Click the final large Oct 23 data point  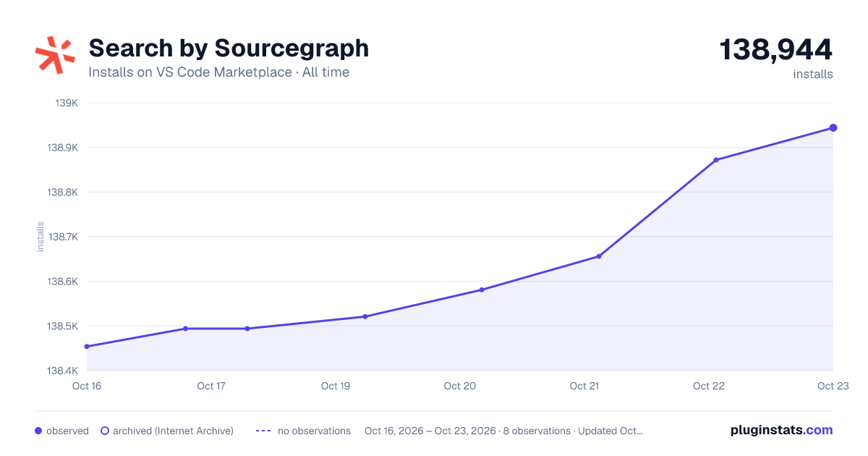tap(833, 128)
